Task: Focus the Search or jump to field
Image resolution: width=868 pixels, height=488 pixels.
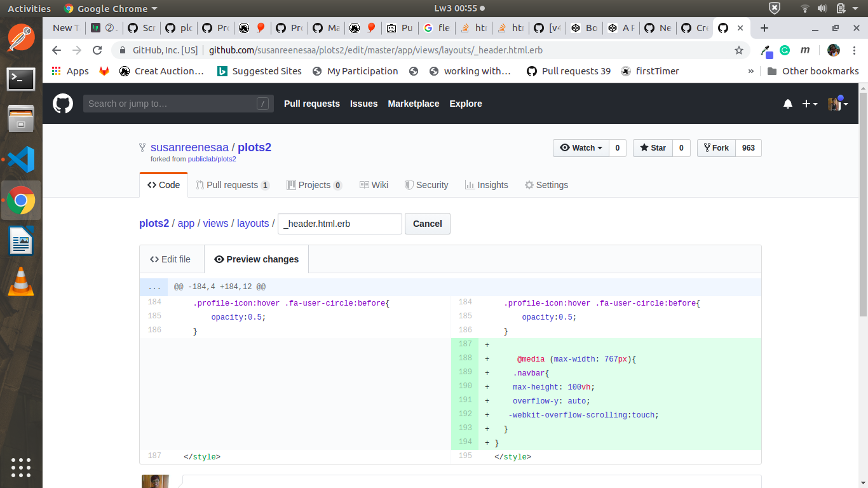Action: tap(179, 104)
